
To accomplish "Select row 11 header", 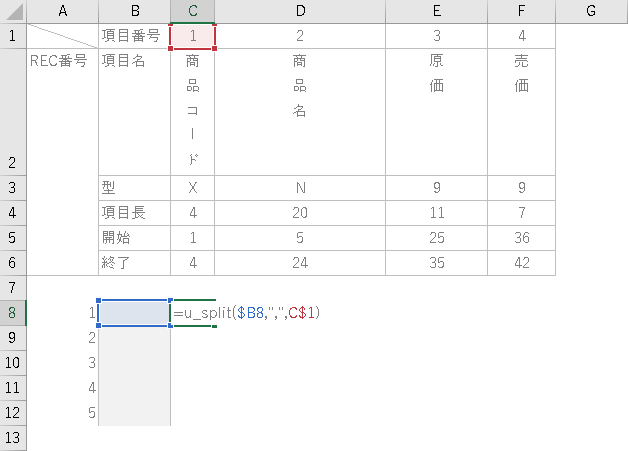I will [13, 388].
